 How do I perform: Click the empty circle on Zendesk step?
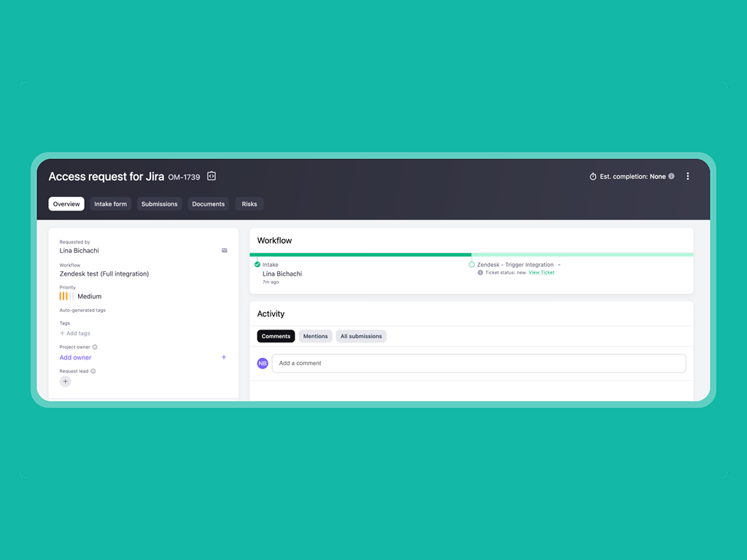click(x=472, y=265)
